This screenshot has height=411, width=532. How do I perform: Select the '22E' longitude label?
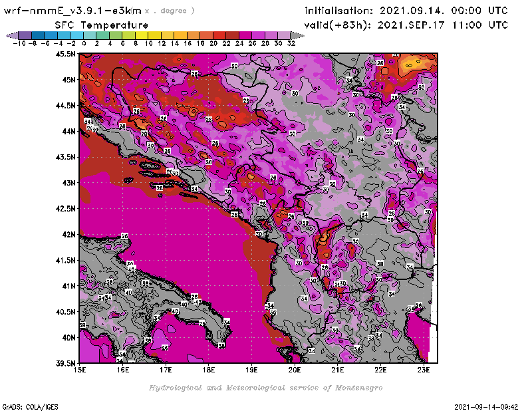380,370
